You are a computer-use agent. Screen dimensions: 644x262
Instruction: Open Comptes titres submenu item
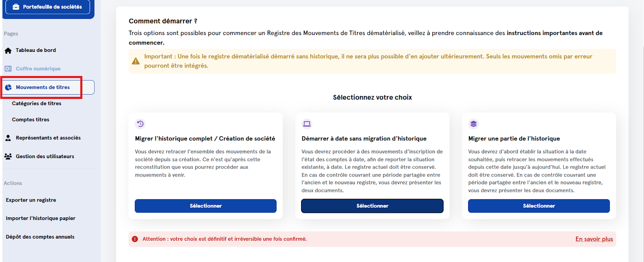(31, 120)
